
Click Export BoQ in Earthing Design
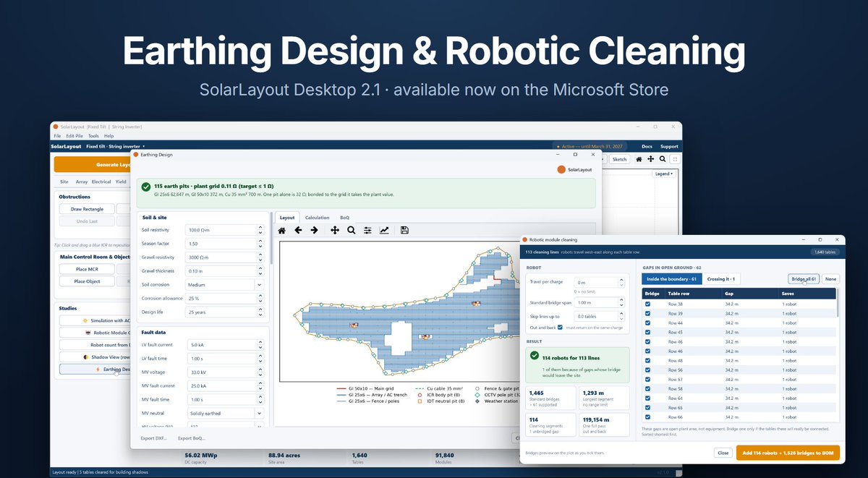192,438
